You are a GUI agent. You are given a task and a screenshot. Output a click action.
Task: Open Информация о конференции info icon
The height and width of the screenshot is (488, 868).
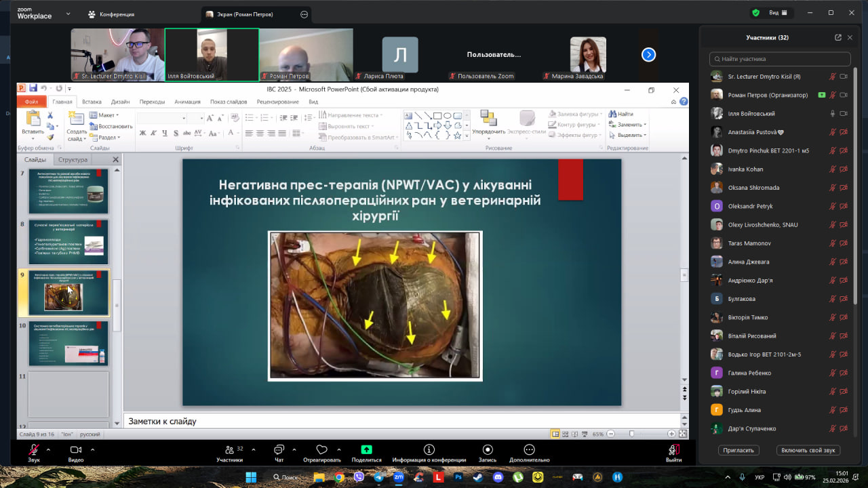coord(429,450)
